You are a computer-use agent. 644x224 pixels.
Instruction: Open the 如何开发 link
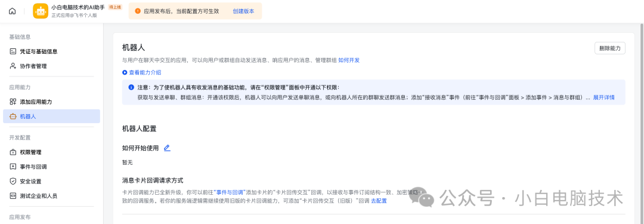(349, 60)
